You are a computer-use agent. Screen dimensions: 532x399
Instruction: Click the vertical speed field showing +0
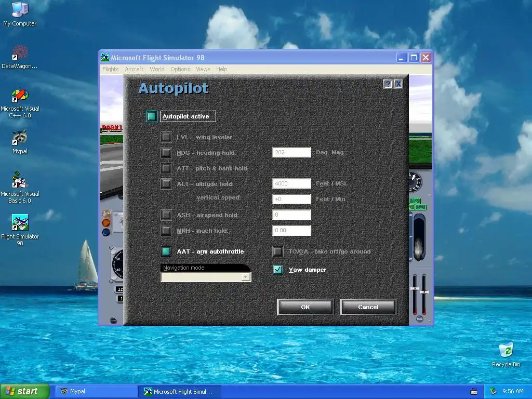tap(292, 199)
